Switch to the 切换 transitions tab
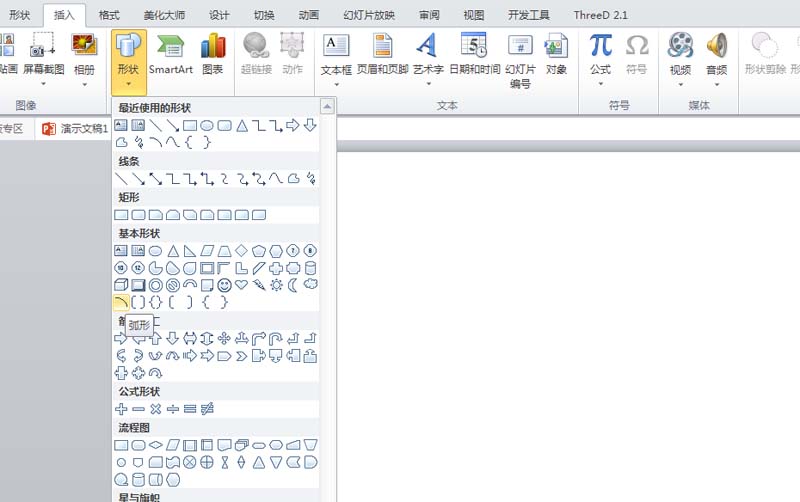Viewport: 800px width, 502px height. tap(264, 15)
